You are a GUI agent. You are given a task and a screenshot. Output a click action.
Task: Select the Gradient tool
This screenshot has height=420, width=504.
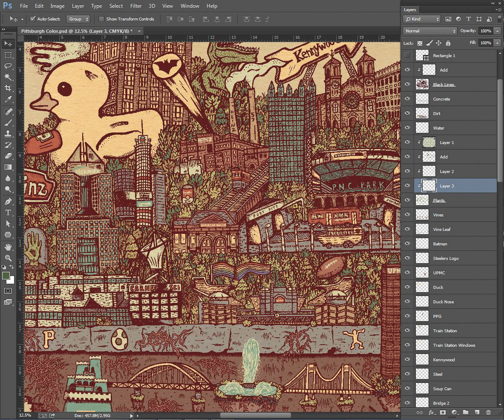[x=8, y=167]
